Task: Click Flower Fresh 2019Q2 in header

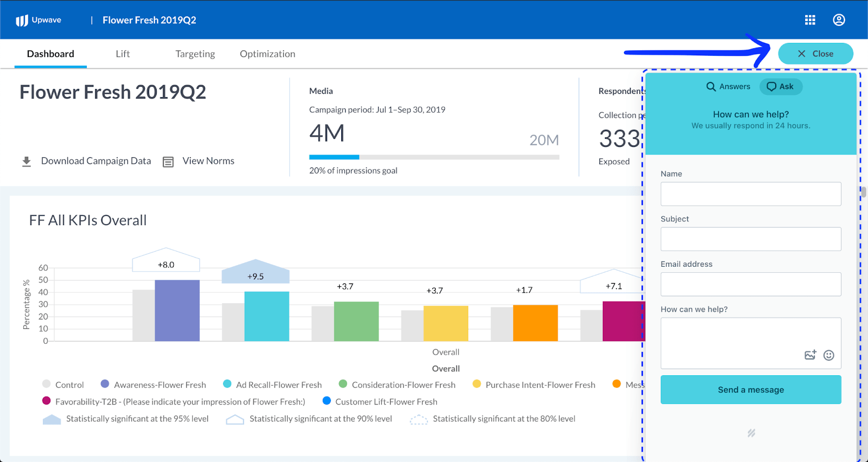Action: (x=149, y=20)
